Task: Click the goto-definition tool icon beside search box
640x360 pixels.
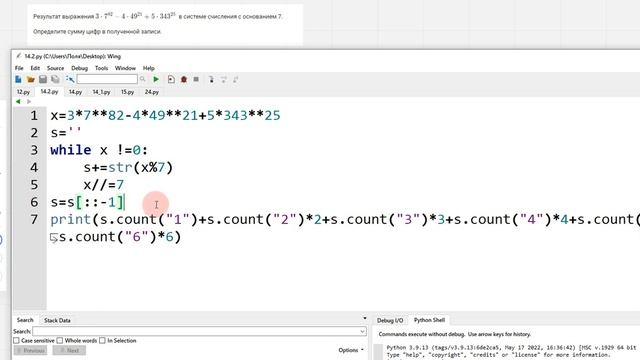Action: (70, 79)
